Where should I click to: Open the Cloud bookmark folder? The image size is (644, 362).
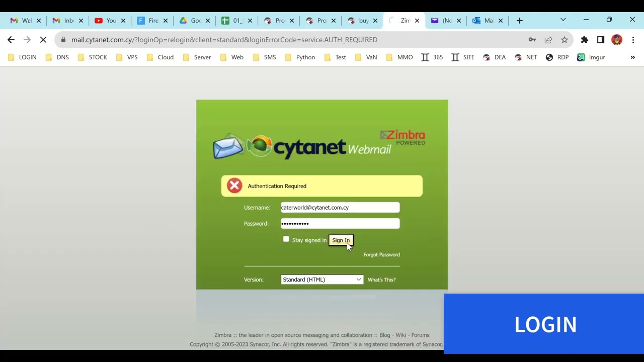coord(160,57)
